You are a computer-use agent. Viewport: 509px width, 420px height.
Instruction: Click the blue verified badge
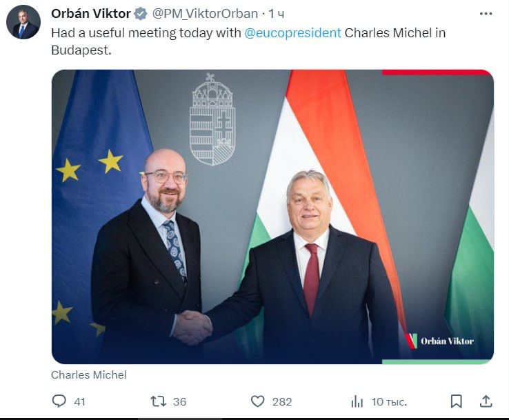[140, 14]
